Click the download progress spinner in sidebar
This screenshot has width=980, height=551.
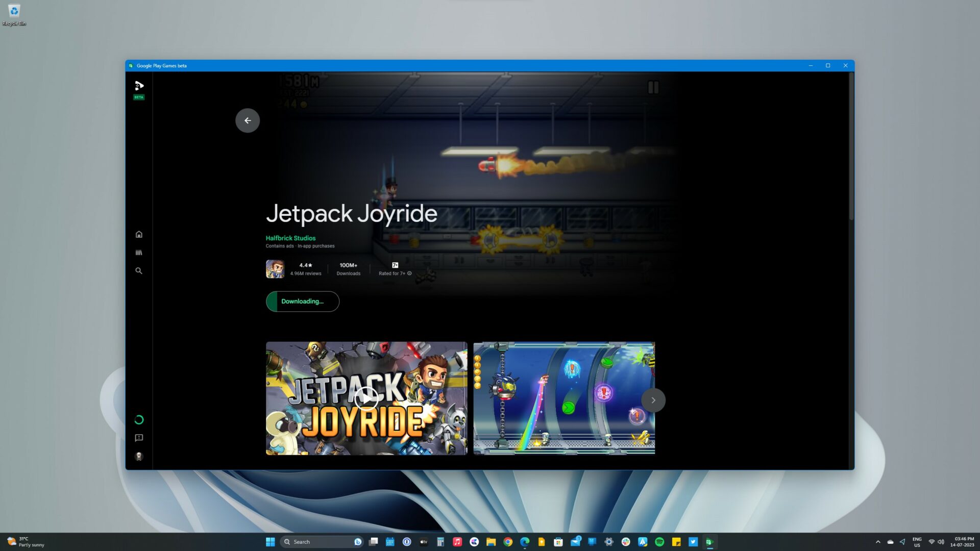139,419
